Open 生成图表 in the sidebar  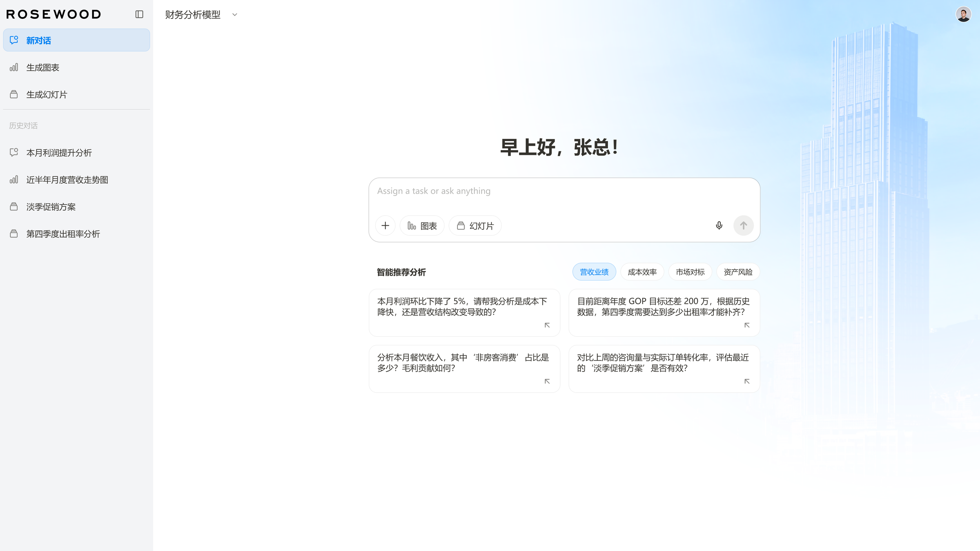click(x=43, y=67)
